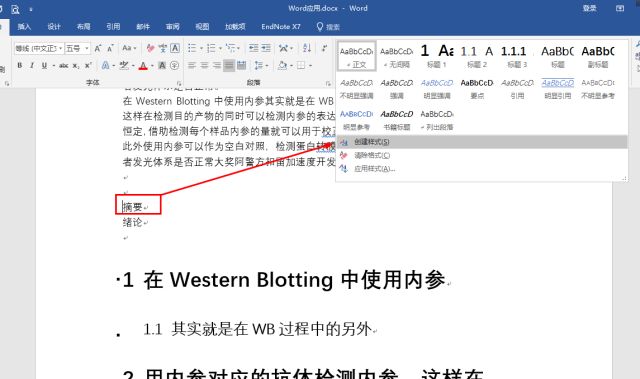Screen dimensions: 640x379
Task: Choose 创建样式(S) create style entry
Action: (x=482, y=142)
